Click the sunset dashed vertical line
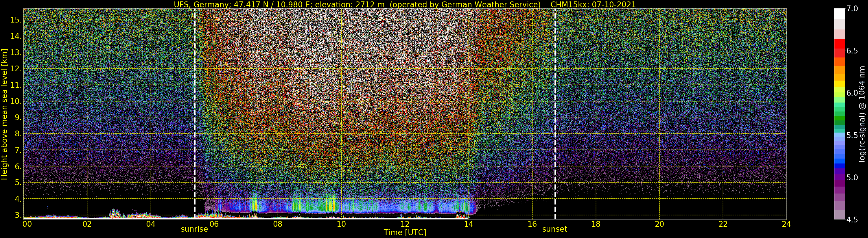The width and height of the screenshot is (868, 238). coord(555,114)
